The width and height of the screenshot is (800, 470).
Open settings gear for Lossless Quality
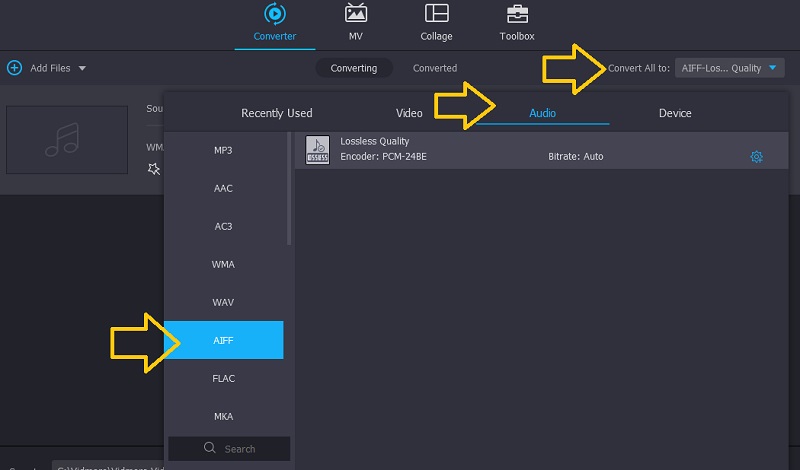[757, 157]
